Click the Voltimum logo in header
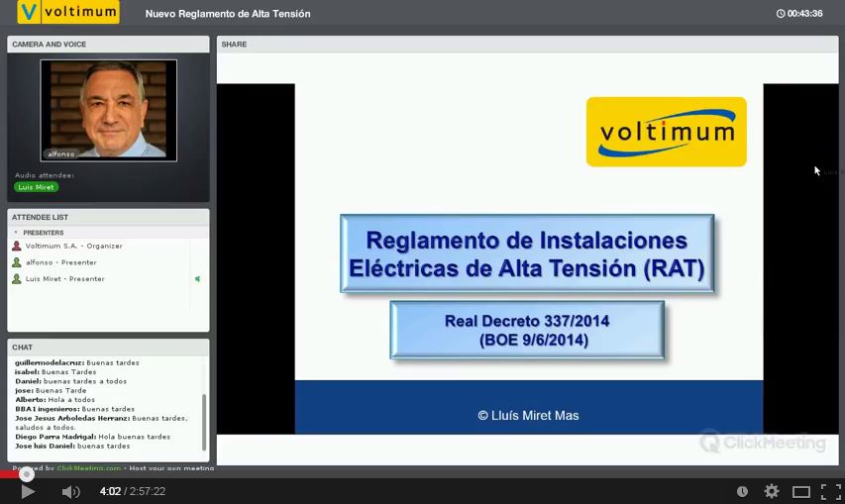845x504 pixels. [x=68, y=13]
